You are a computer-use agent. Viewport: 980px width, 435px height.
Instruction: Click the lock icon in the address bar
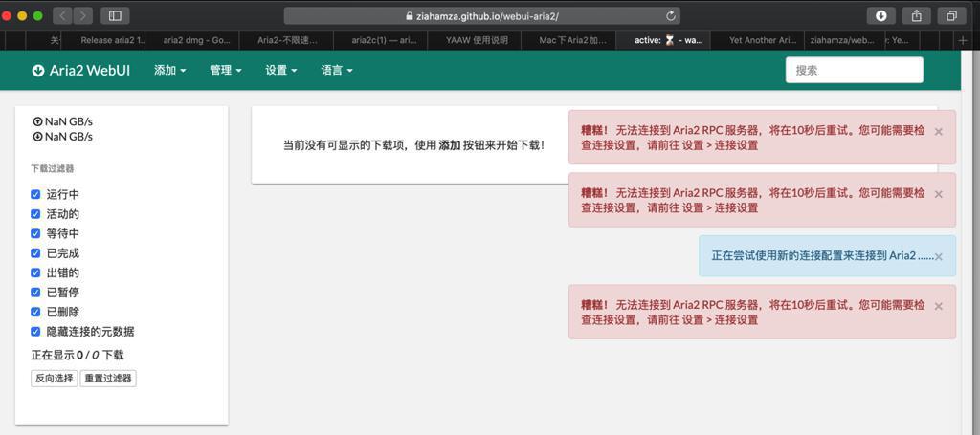point(410,16)
